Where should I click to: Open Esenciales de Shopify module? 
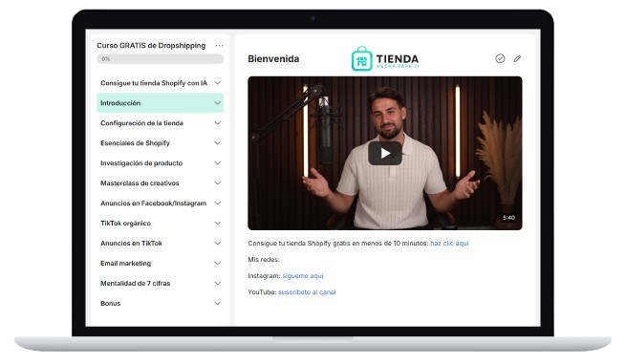[161, 143]
